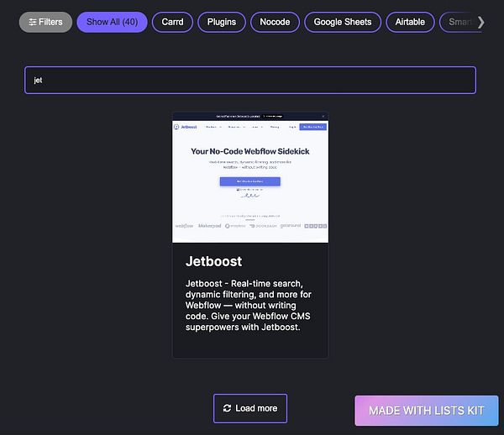The image size is (504, 435).
Task: Click the Jetboost description text
Action: [248, 305]
